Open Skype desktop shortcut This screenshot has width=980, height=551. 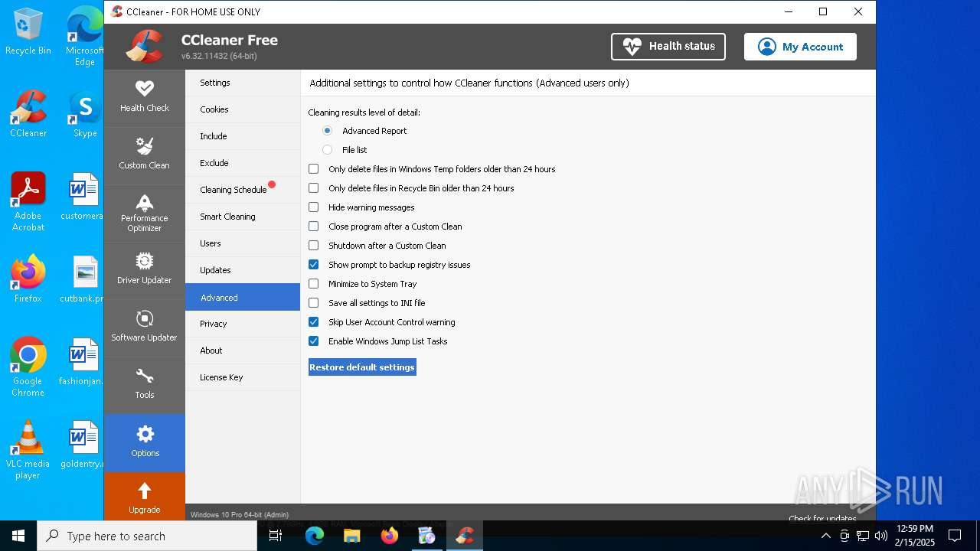click(85, 113)
